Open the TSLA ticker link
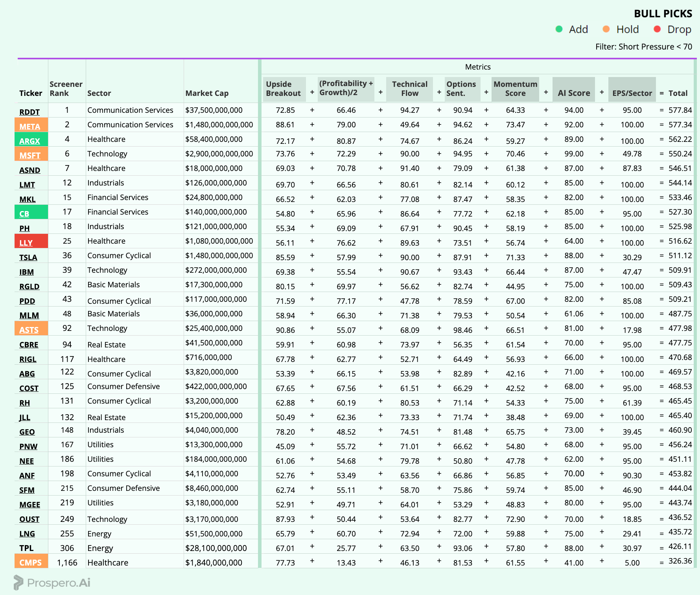The width and height of the screenshot is (700, 595). 28,257
